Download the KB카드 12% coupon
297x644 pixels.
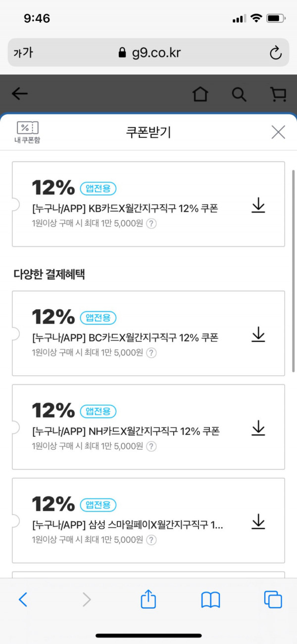point(258,205)
